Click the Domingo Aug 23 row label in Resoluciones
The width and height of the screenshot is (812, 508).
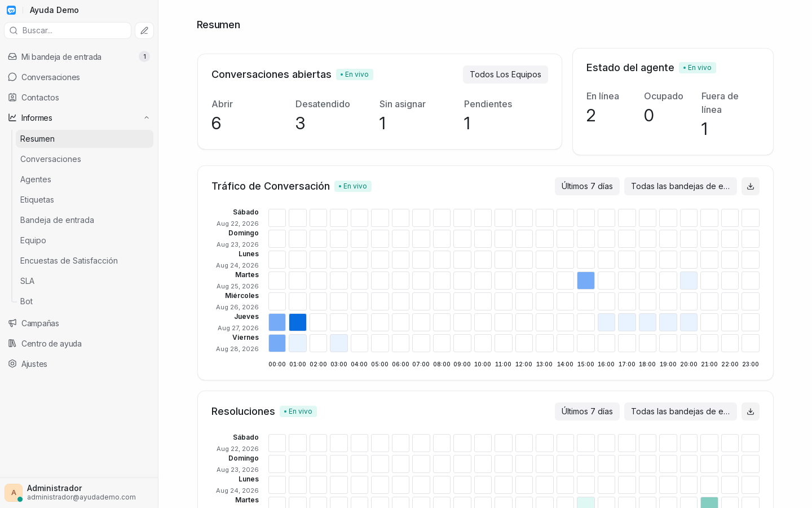[237, 464]
